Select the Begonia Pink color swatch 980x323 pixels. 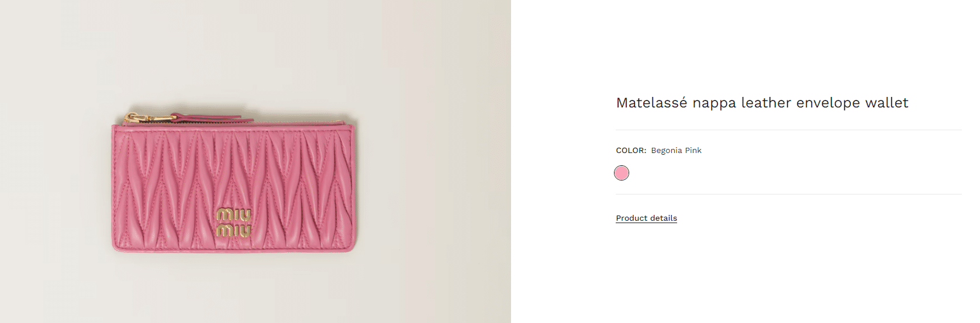coord(622,173)
